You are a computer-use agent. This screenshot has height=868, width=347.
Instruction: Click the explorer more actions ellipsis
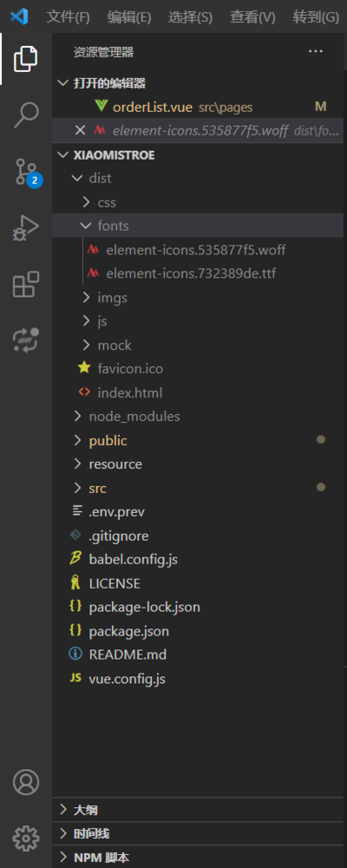[x=316, y=51]
